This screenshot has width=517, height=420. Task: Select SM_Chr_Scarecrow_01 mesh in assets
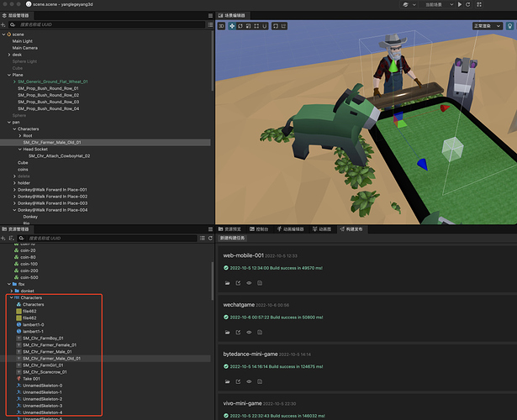click(45, 372)
